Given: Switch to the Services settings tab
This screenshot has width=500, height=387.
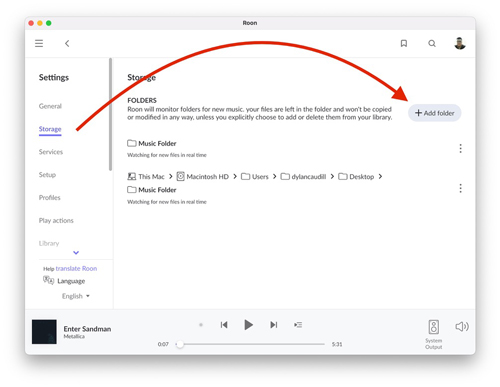Looking at the screenshot, I should [x=51, y=152].
